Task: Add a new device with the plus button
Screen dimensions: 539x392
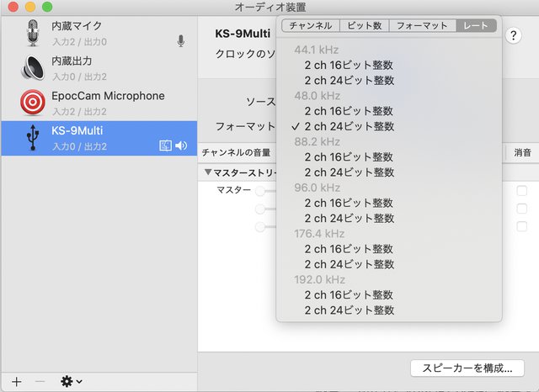Action: point(17,381)
